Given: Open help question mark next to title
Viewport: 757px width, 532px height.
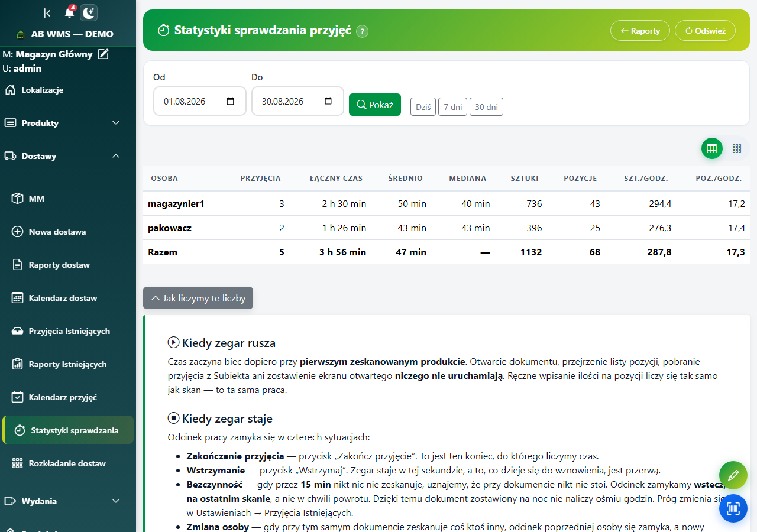Looking at the screenshot, I should pyautogui.click(x=363, y=31).
